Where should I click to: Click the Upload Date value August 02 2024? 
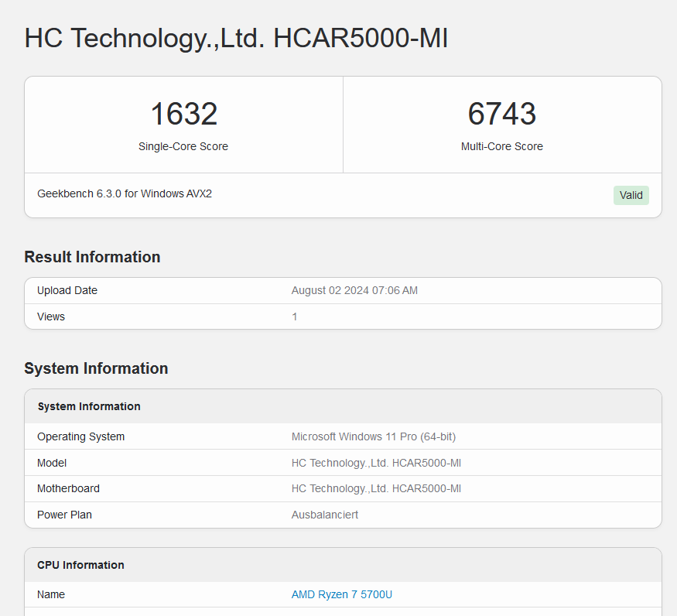(354, 290)
